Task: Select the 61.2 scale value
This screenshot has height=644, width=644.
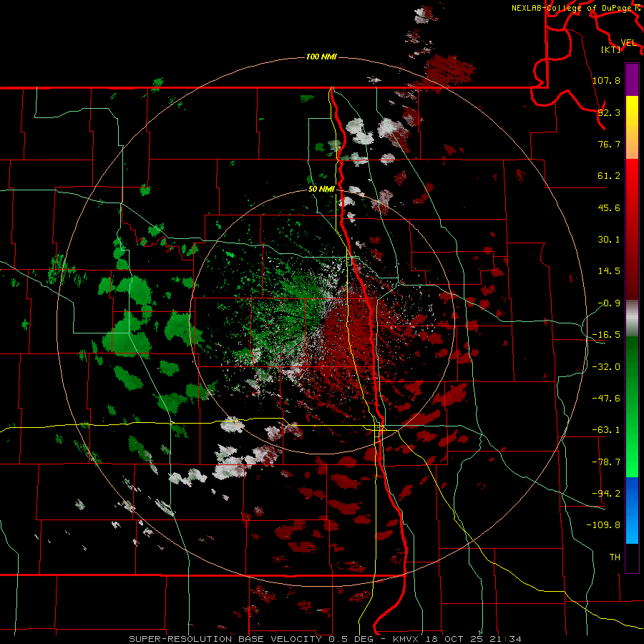Action: pos(609,176)
